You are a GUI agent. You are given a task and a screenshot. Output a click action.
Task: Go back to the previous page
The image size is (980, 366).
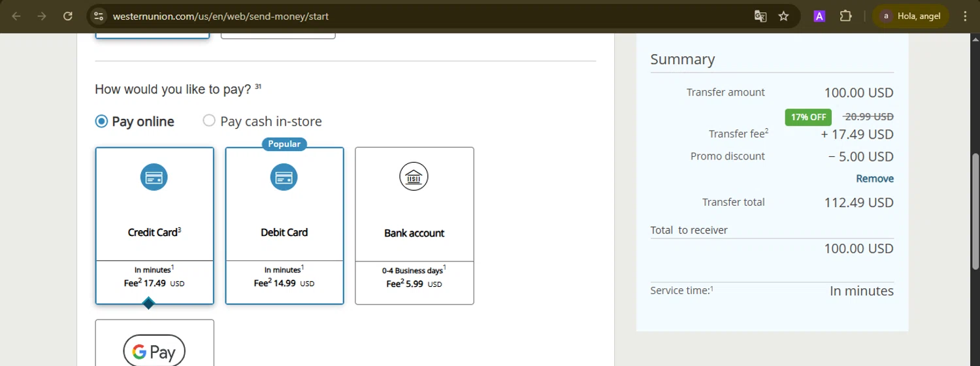(16, 16)
